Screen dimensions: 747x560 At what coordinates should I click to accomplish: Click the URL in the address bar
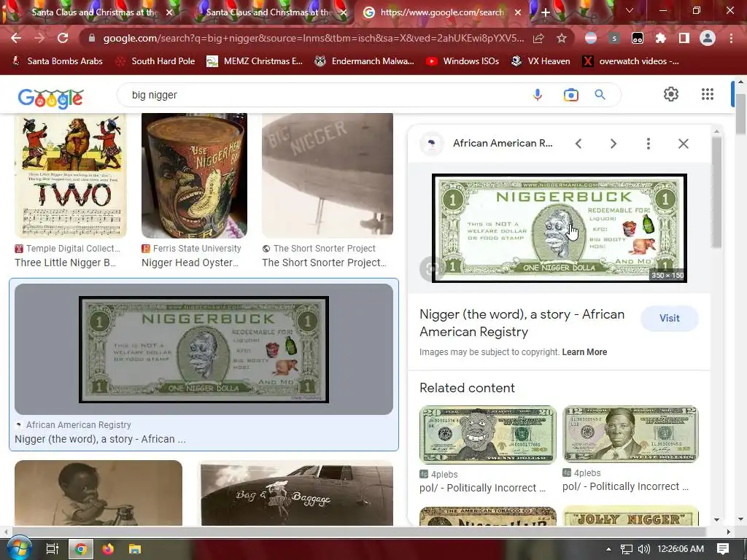click(x=314, y=38)
